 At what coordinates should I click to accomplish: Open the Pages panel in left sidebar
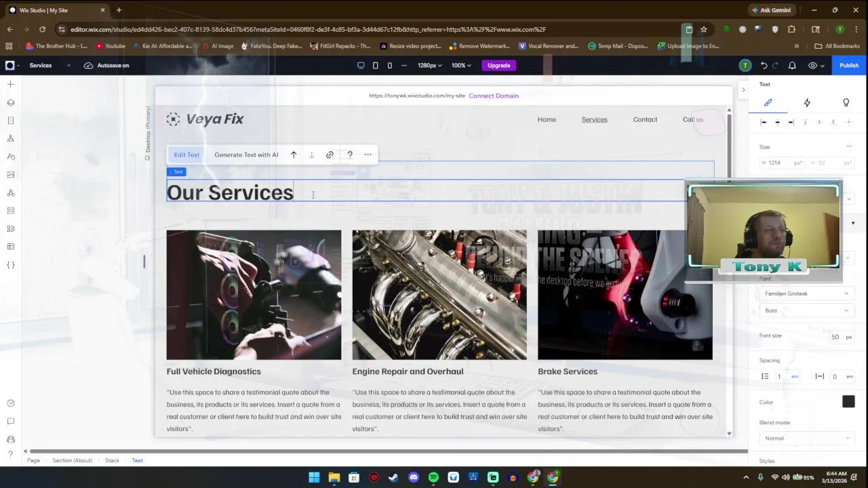point(10,121)
